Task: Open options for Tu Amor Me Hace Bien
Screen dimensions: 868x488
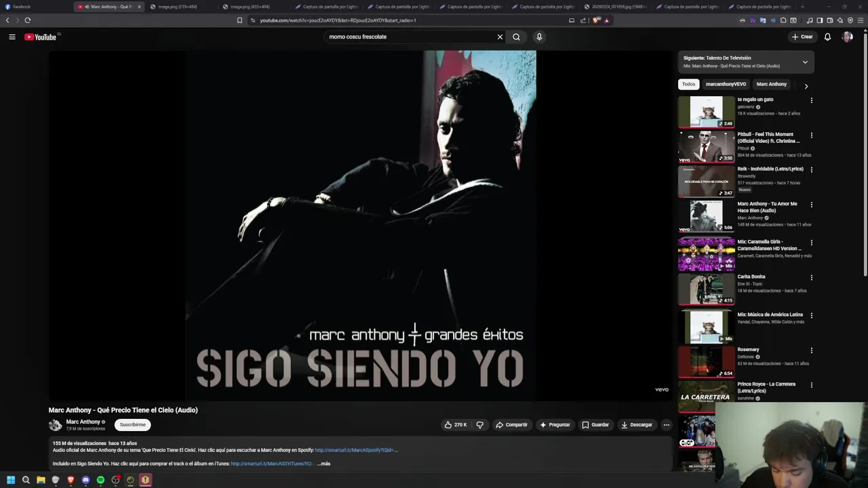Action: 811,205
